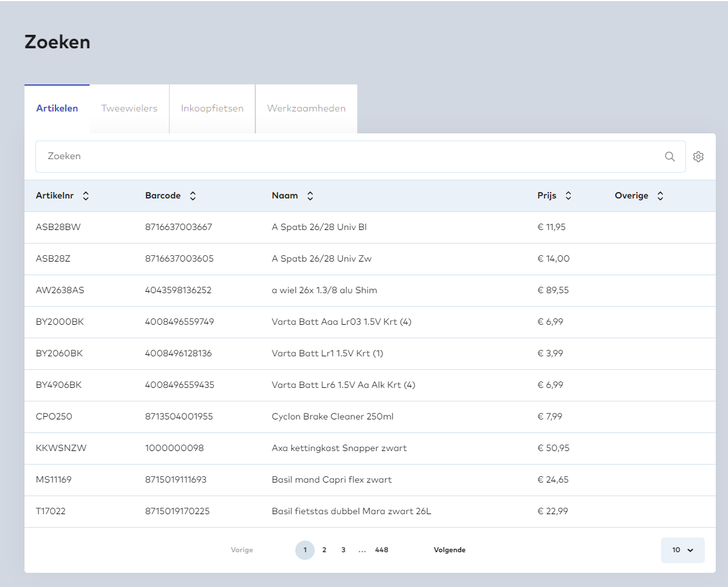Open the Inkoopfietsen tab

[212, 108]
